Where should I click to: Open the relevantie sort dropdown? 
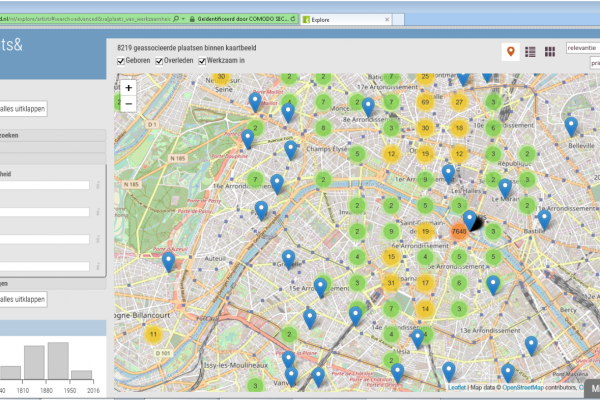click(582, 46)
